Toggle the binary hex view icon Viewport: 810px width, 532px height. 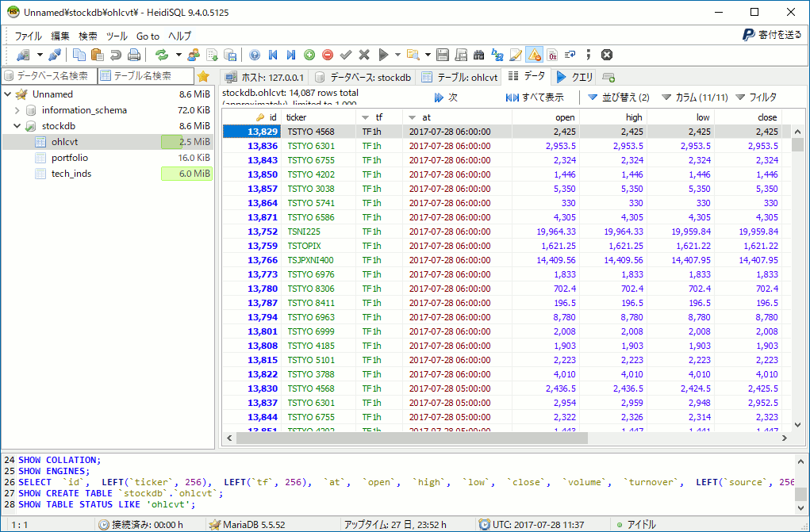pos(552,55)
